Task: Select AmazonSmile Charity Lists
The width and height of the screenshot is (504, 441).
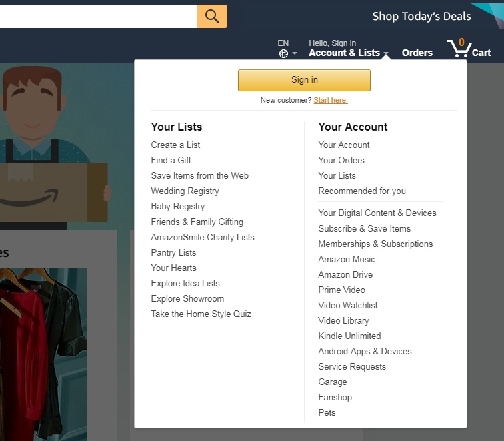Action: pyautogui.click(x=203, y=237)
